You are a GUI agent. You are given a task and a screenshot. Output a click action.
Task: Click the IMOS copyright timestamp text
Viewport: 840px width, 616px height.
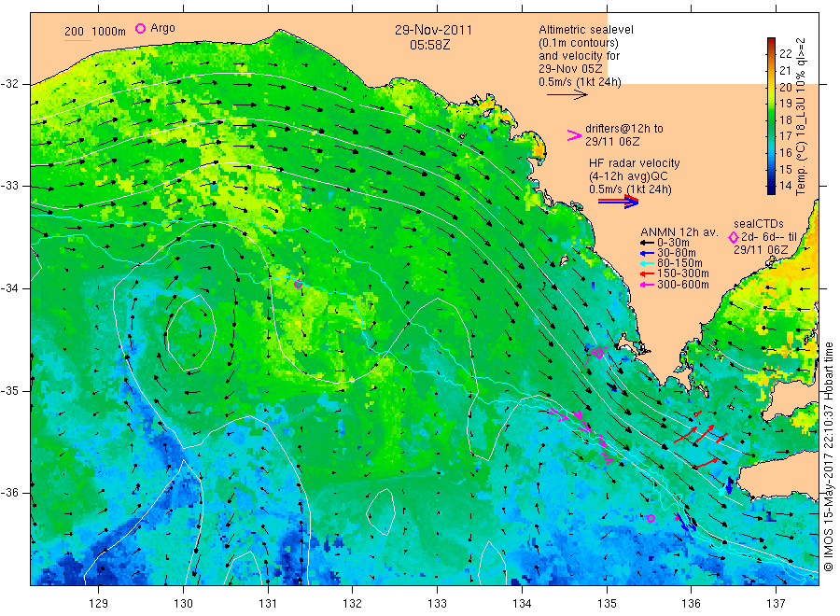[829, 457]
